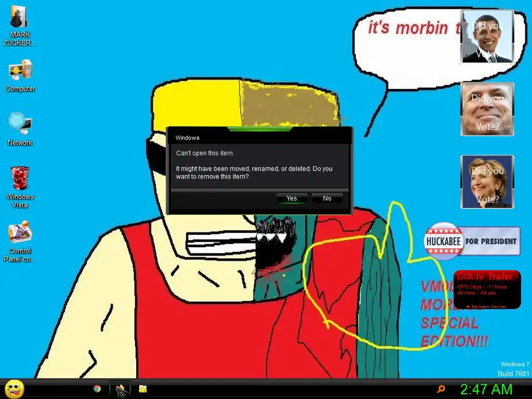The width and height of the screenshot is (532, 399).
Task: Click the Hillary Clinton 'Did you Vote?' gadget
Action: click(487, 182)
